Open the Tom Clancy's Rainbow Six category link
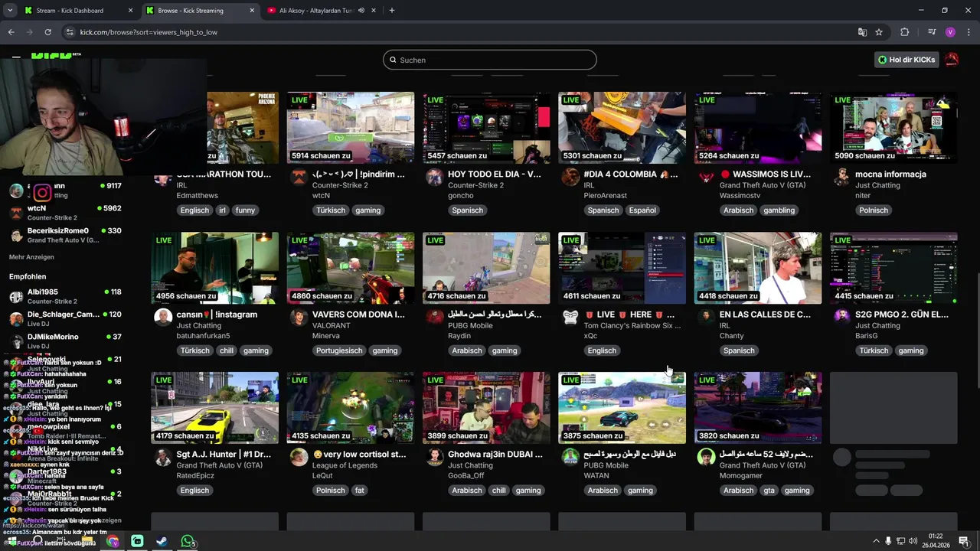Image resolution: width=980 pixels, height=551 pixels. [x=632, y=325]
